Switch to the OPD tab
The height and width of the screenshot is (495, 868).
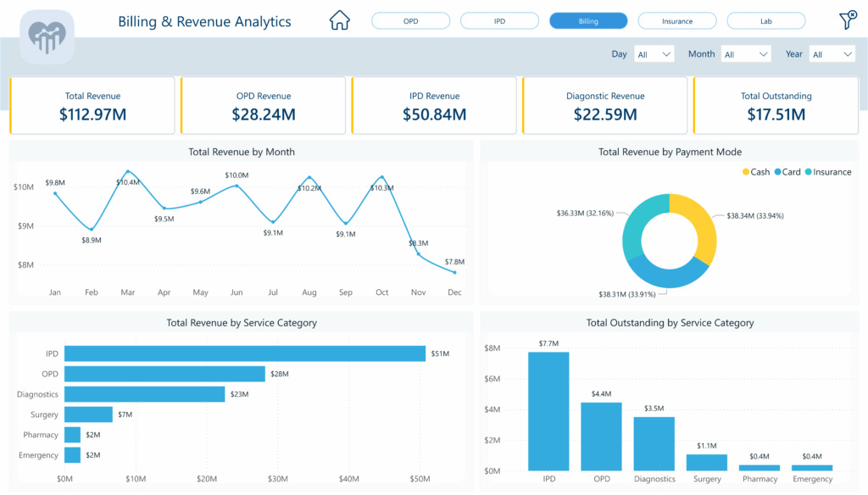click(410, 20)
